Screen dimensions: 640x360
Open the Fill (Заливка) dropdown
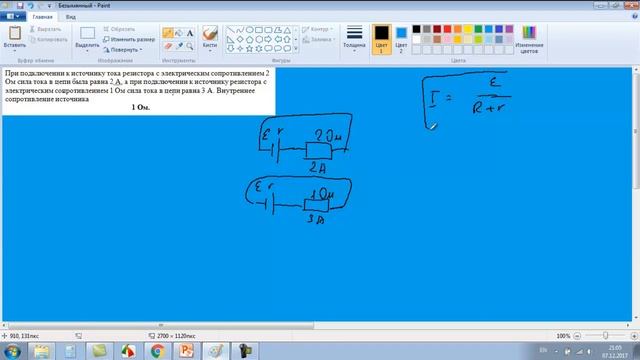click(x=319, y=40)
